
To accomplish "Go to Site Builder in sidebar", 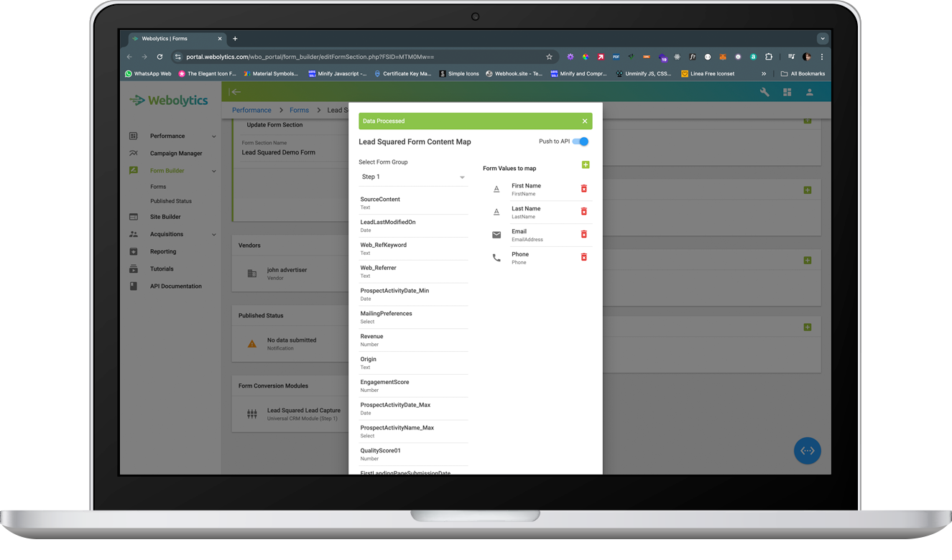I will 165,217.
